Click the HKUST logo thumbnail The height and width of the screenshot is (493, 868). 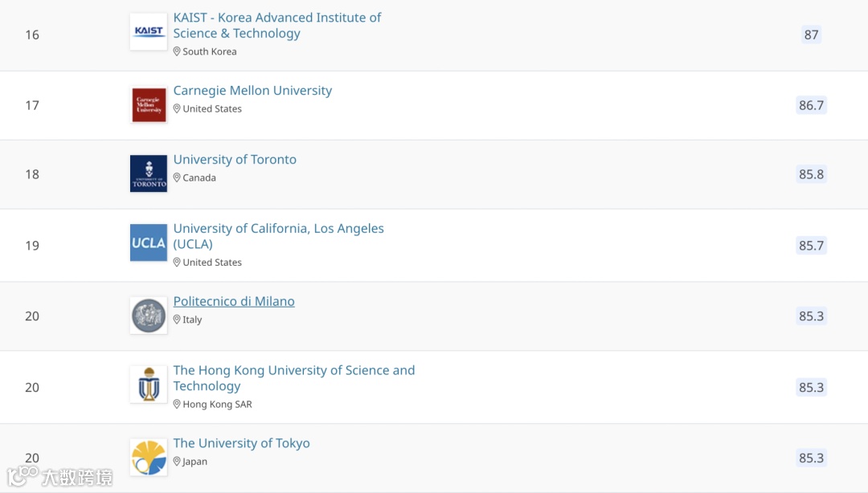point(149,384)
